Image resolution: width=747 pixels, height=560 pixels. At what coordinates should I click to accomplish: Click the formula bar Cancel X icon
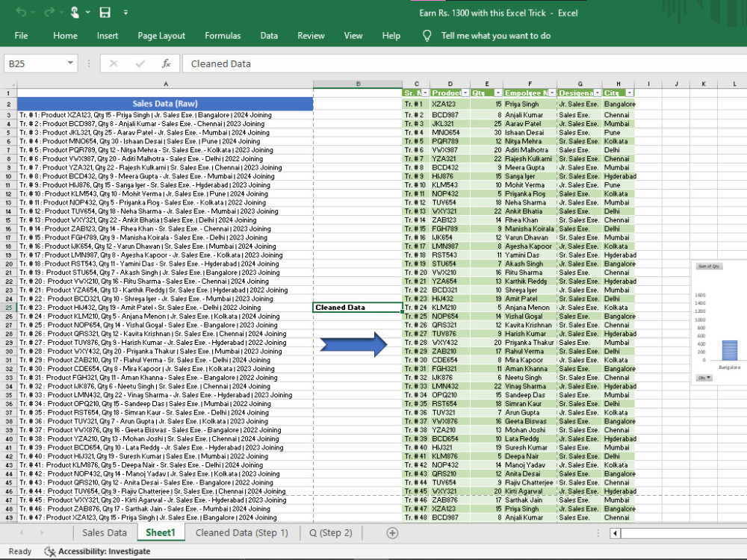[x=114, y=63]
